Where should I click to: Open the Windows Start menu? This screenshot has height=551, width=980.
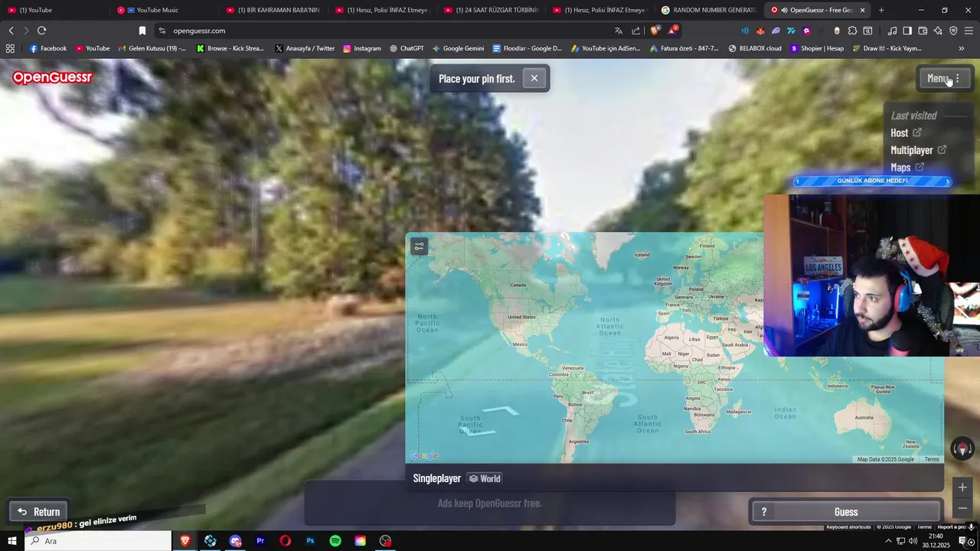pyautogui.click(x=11, y=541)
